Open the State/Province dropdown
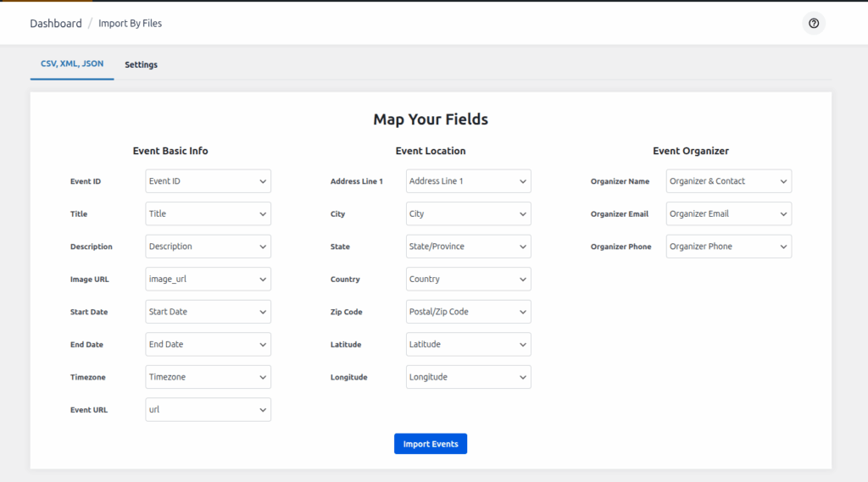Viewport: 868px width, 482px height. [x=469, y=247]
